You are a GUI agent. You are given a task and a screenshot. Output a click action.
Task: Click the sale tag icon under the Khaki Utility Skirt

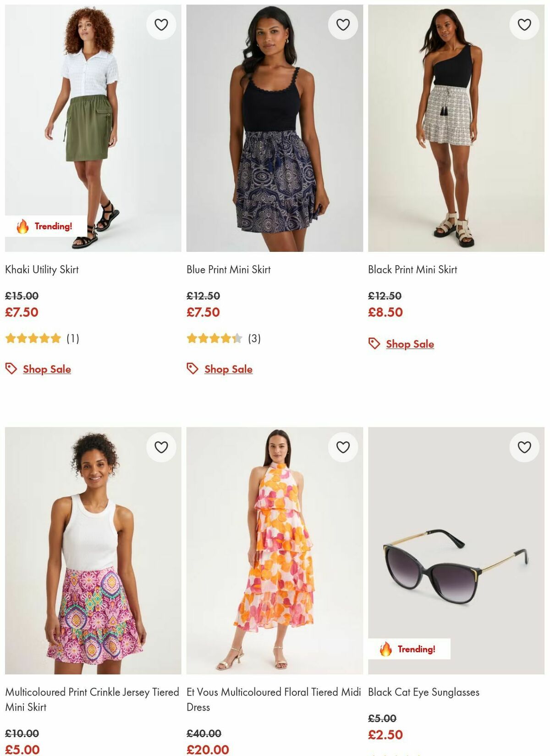pyautogui.click(x=10, y=369)
